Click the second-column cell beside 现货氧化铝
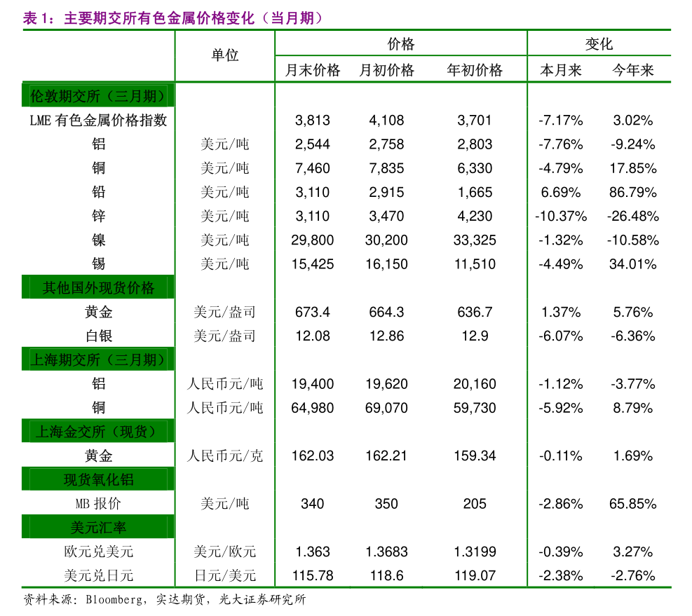 coord(224,479)
